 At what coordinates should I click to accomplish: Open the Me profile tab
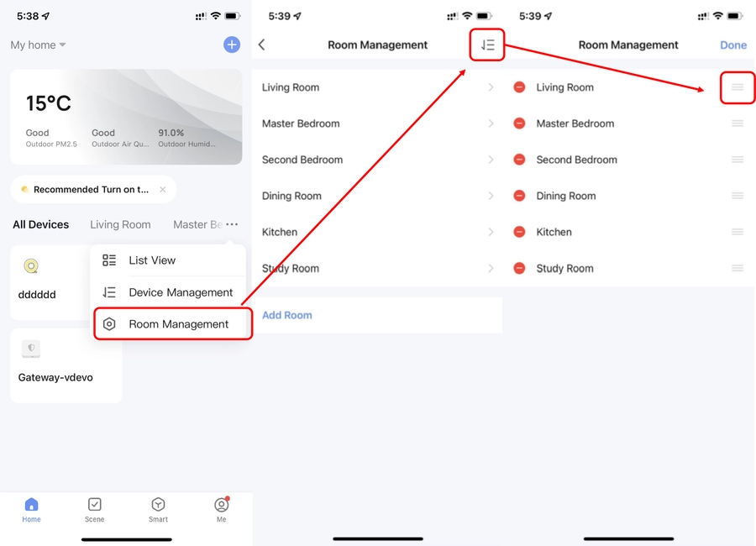pyautogui.click(x=221, y=509)
